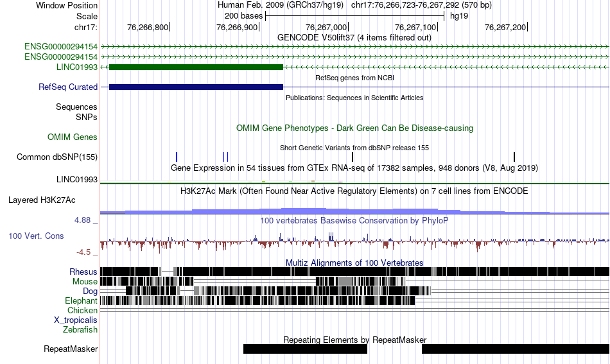Viewport: 610px width, 364px height.
Task: Click the H3K27Ac signal layer graph
Action: (x=354, y=211)
